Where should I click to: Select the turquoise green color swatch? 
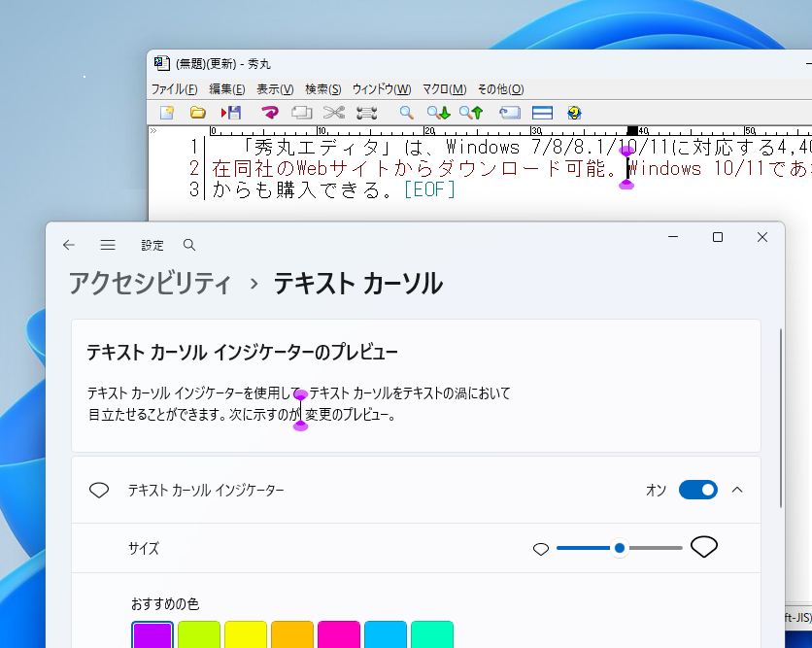pos(432,635)
